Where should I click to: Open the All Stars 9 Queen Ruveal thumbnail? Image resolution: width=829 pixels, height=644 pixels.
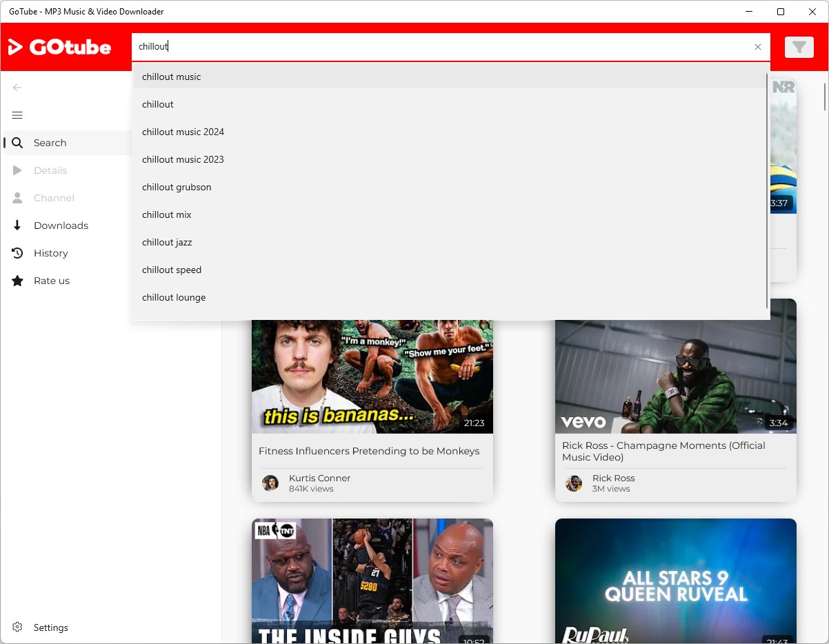click(x=676, y=581)
